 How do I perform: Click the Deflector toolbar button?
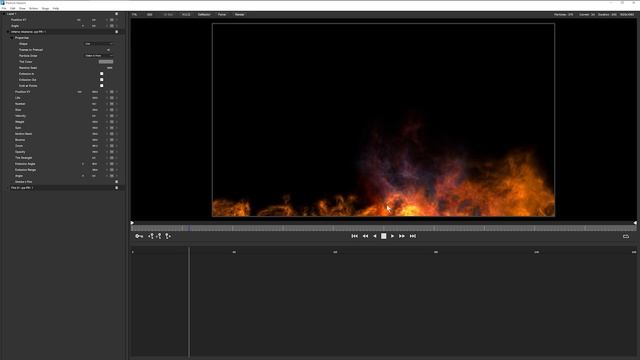204,14
